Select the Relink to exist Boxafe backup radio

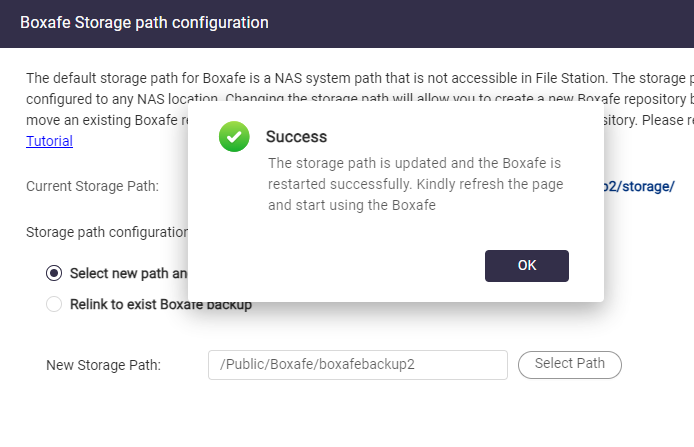tap(54, 304)
